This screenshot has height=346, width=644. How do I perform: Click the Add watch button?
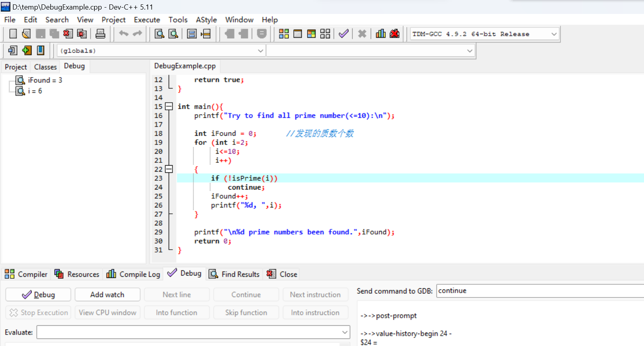(x=108, y=295)
